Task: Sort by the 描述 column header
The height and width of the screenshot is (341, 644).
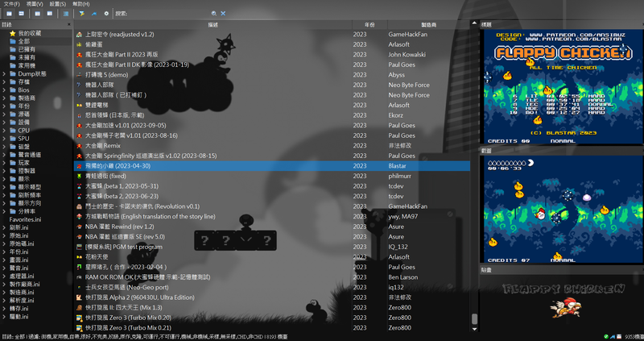Action: [x=213, y=25]
